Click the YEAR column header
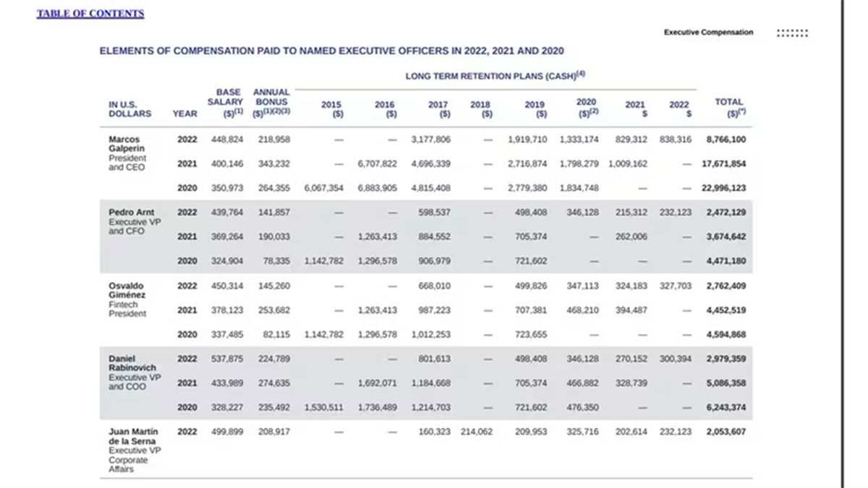 point(184,114)
